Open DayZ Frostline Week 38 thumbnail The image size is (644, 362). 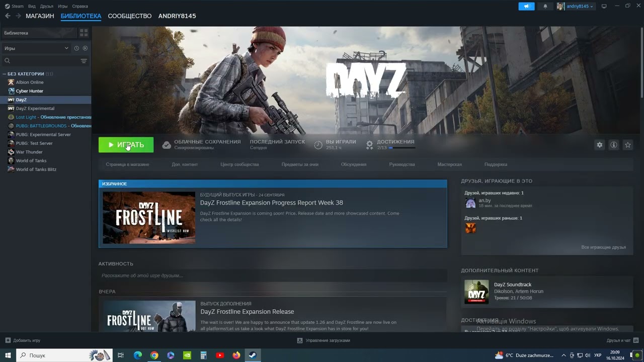149,218
